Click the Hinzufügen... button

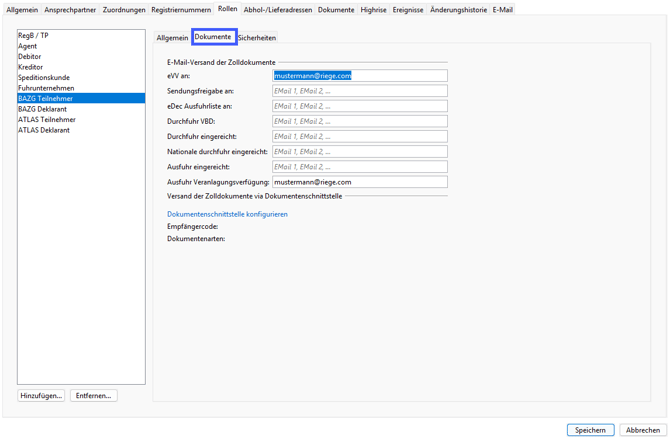[41, 396]
